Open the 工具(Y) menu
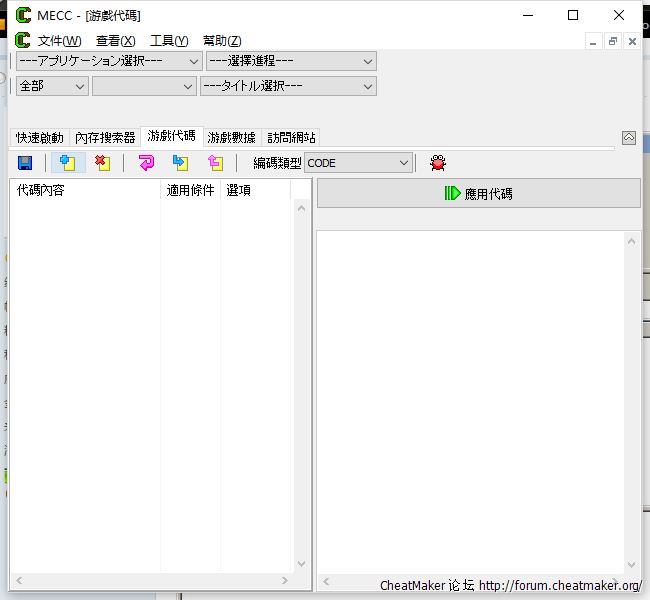Screen dimensions: 650x600 click(168, 41)
